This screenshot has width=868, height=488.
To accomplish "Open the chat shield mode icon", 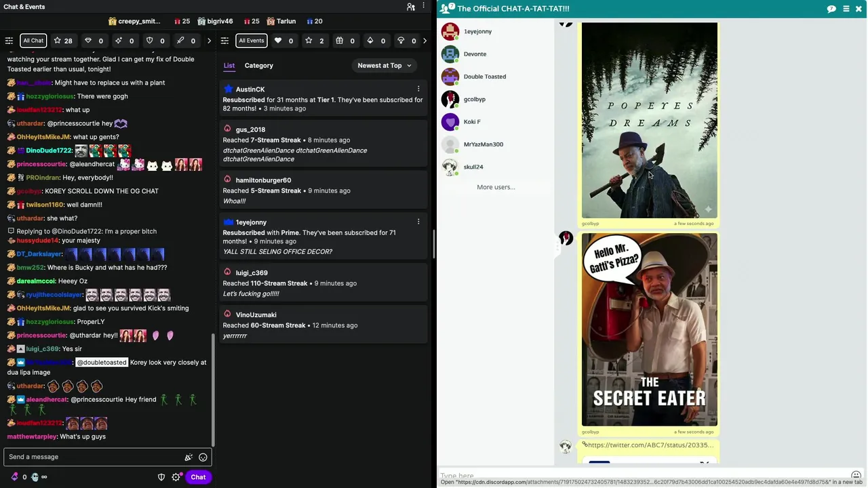I will 161,477.
